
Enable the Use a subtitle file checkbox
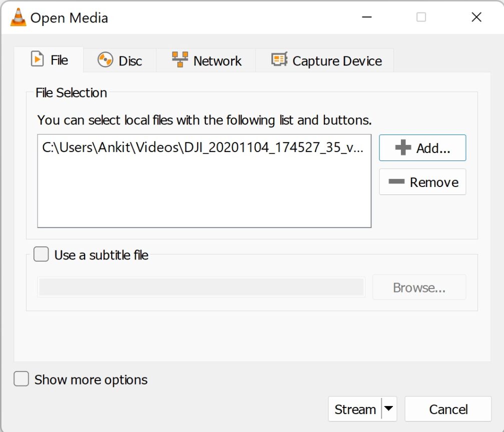(x=41, y=254)
